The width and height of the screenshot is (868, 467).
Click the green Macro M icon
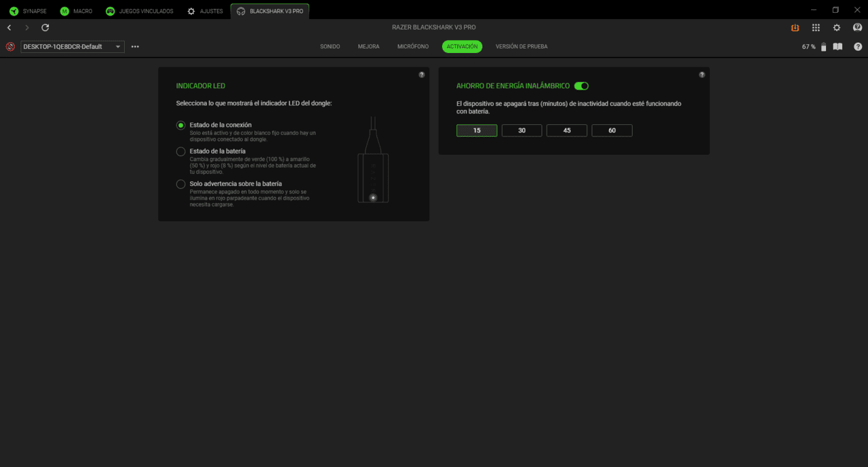click(x=64, y=12)
